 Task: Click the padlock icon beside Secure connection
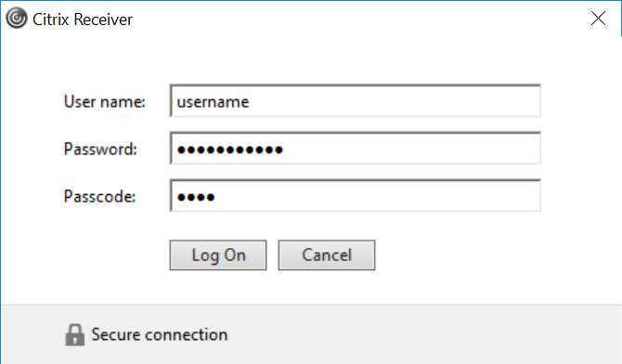(74, 334)
